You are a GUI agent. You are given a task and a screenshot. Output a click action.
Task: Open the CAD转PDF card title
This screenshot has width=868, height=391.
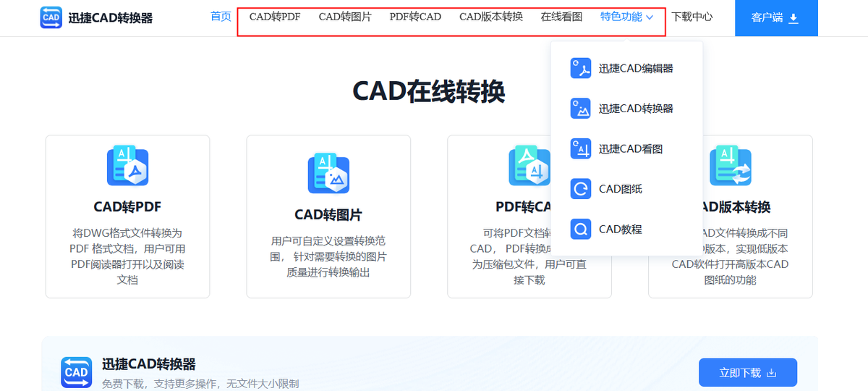(127, 207)
